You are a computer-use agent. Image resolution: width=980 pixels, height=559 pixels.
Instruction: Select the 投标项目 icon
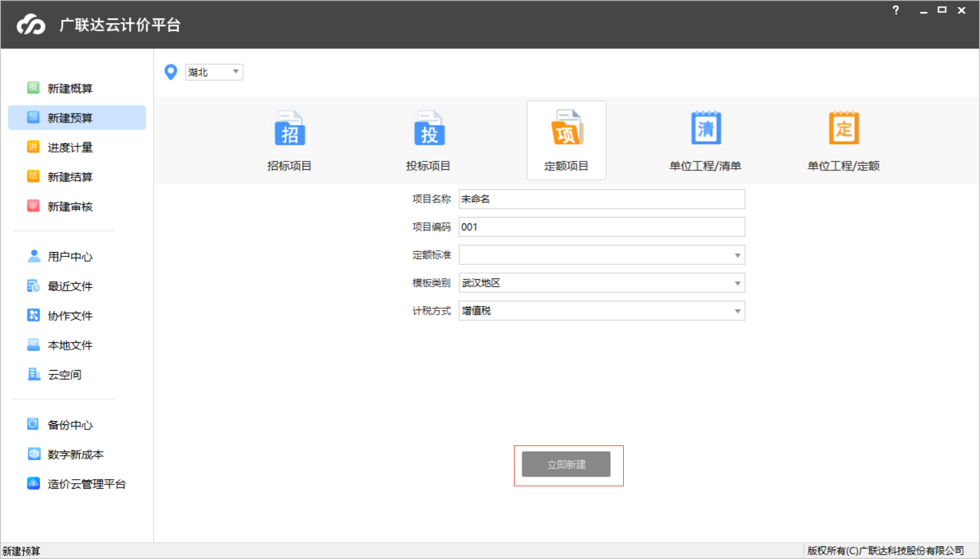coord(429,128)
